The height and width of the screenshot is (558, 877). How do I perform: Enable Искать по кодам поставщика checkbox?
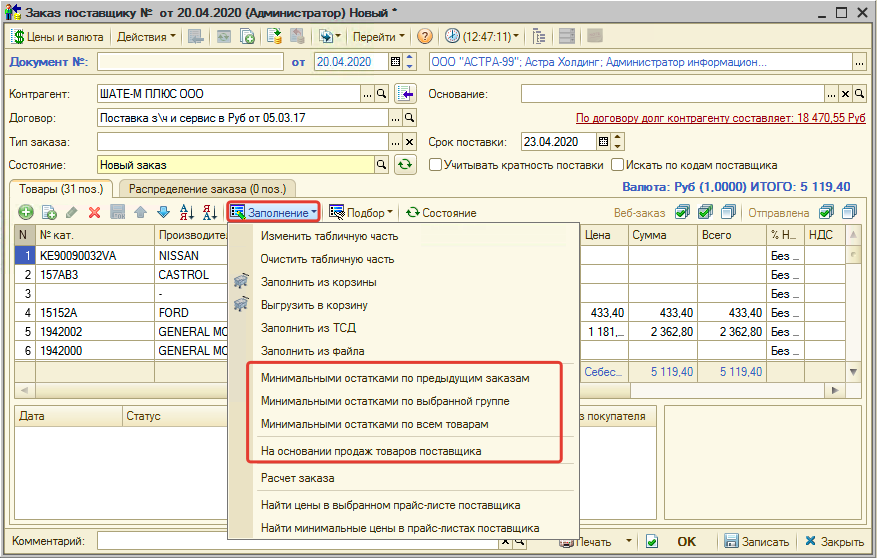pyautogui.click(x=617, y=165)
